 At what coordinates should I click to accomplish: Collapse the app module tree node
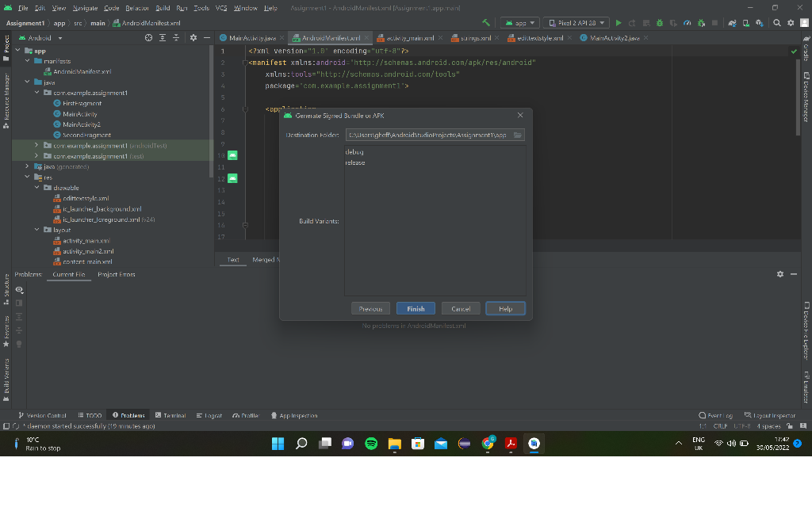[18, 50]
